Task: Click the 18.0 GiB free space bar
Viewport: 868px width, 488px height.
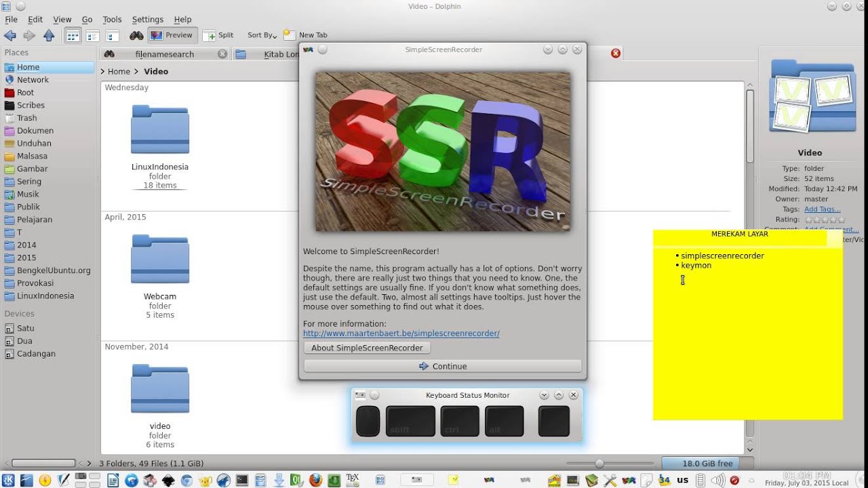Action: [701, 464]
